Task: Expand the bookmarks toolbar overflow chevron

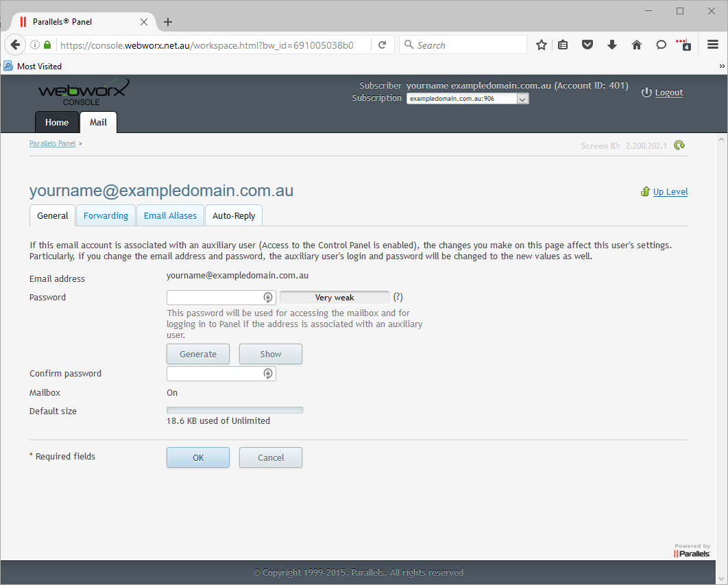Action: click(x=722, y=67)
